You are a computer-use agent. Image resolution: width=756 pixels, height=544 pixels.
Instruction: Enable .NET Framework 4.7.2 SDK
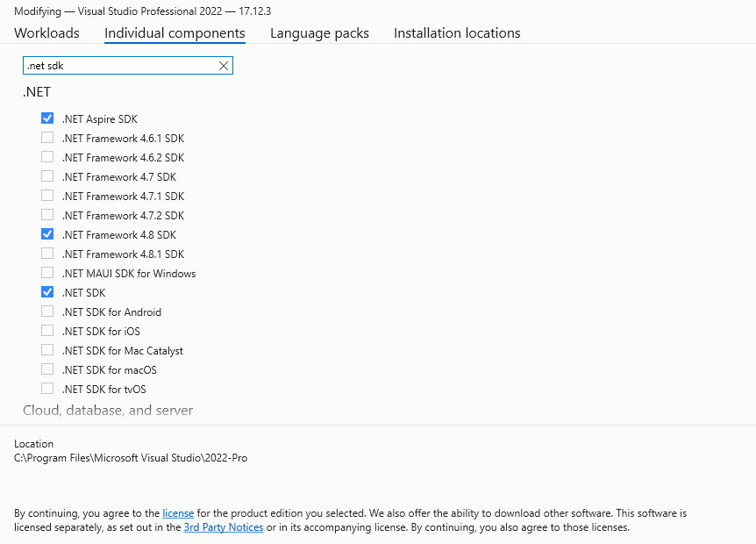pos(47,215)
